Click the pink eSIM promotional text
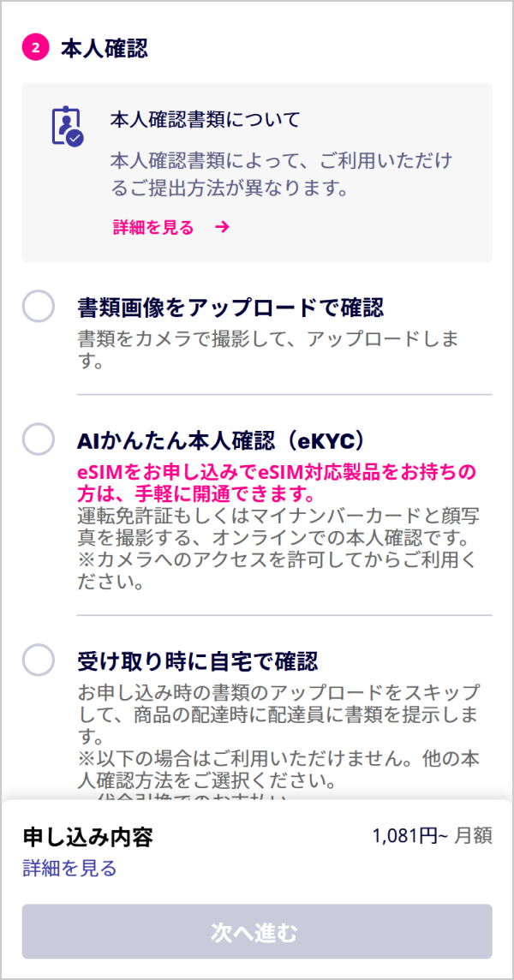 pyautogui.click(x=276, y=484)
